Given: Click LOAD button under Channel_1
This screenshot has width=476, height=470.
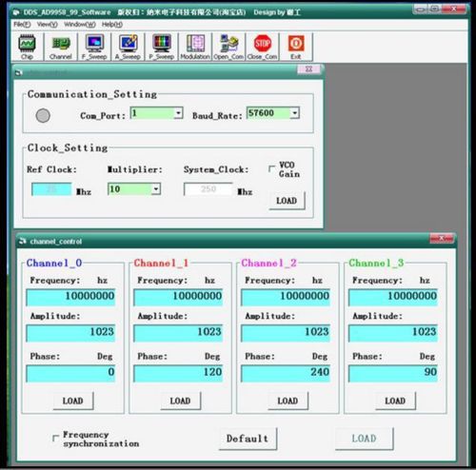Looking at the screenshot, I should (x=180, y=401).
